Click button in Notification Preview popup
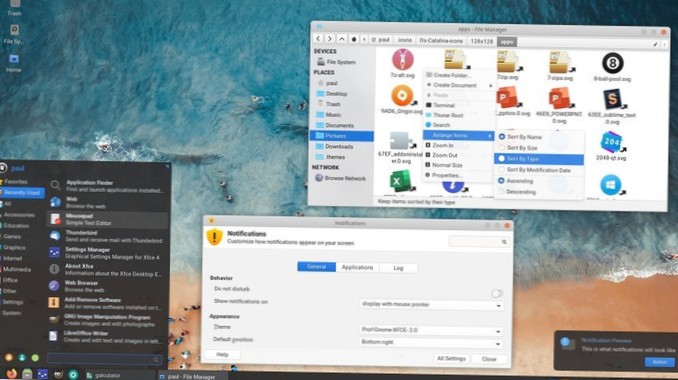Viewport: 678px width, 380px height. [659, 362]
